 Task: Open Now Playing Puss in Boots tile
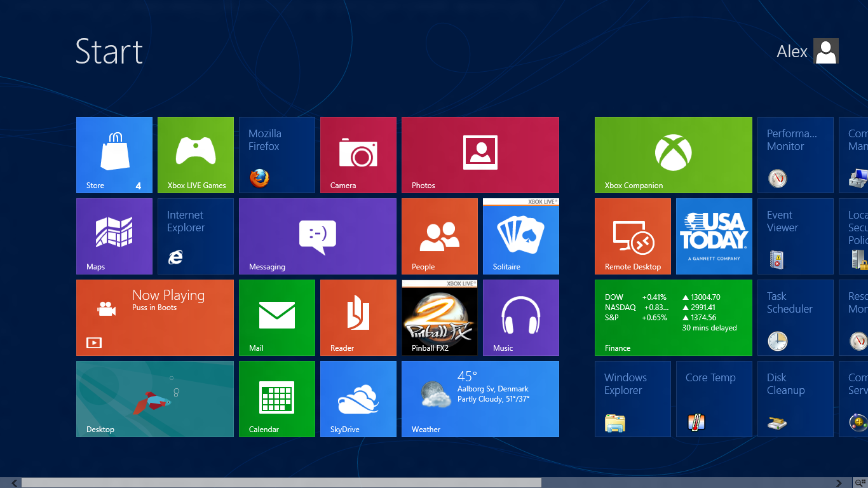click(x=155, y=318)
